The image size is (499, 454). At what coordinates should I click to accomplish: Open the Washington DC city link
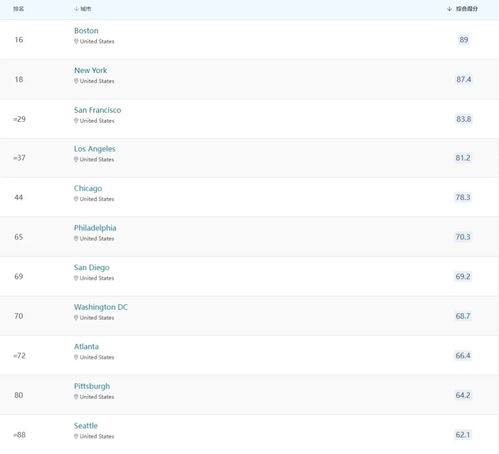101,307
